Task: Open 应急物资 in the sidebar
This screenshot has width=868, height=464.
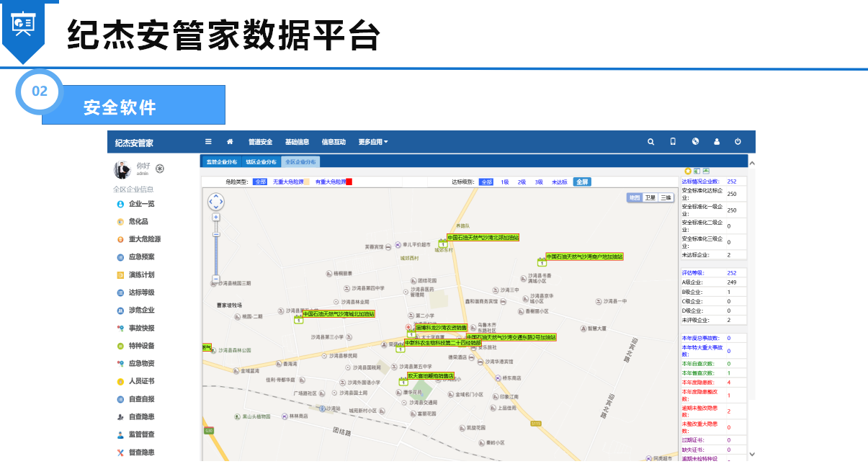Action: [x=141, y=364]
